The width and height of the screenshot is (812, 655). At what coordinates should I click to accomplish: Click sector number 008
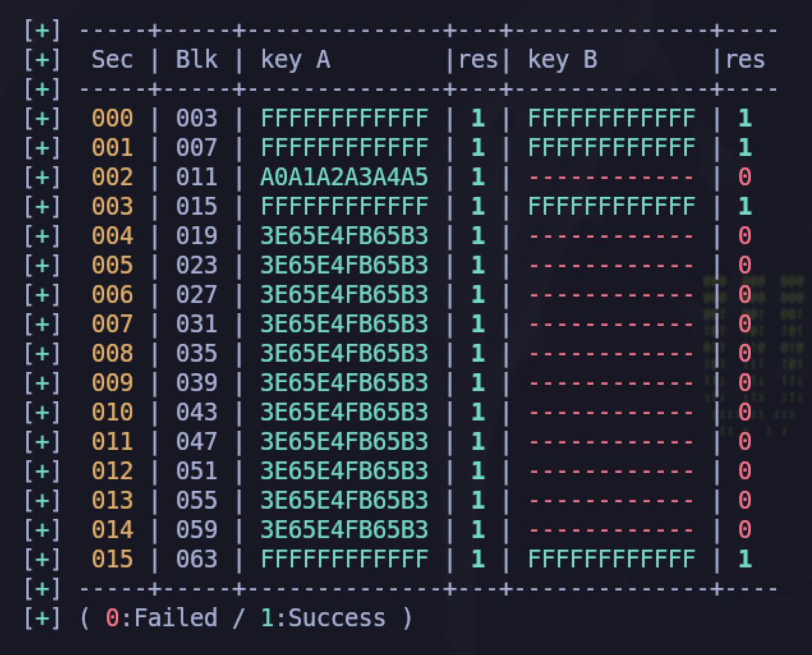(112, 353)
